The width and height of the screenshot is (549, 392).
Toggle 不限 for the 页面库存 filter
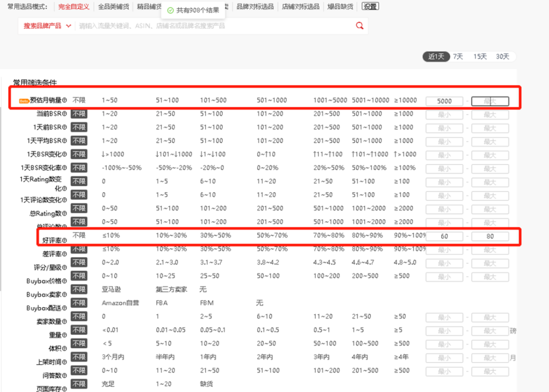(x=79, y=384)
